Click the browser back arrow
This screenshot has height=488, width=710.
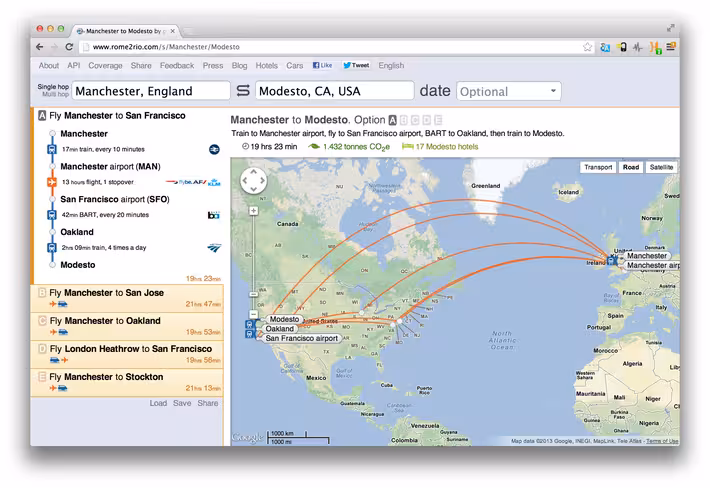[40, 47]
